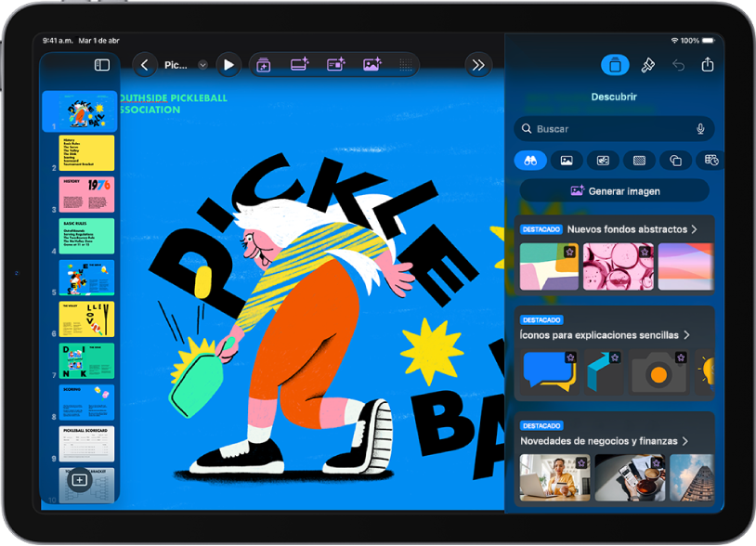Click the Southside Pickleball Association heading text
The height and width of the screenshot is (546, 756).
click(x=173, y=104)
